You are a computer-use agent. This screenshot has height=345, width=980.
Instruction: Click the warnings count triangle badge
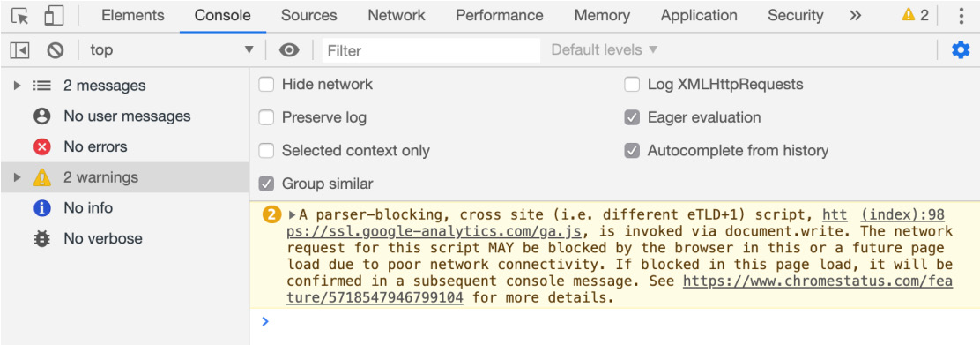(916, 15)
